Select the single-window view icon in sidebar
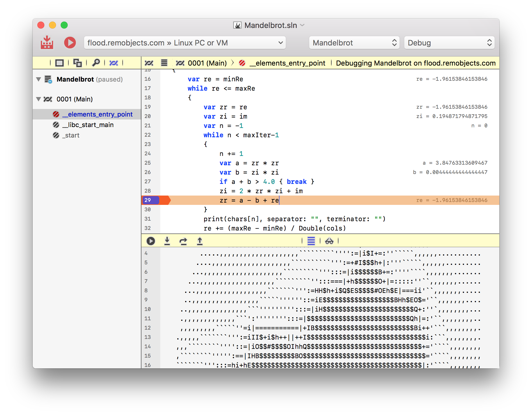The height and width of the screenshot is (415, 532). (x=60, y=63)
